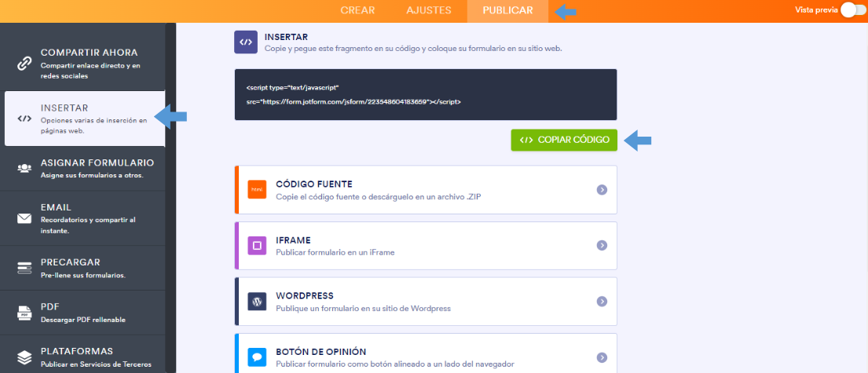
Task: Click the PDF printer icon in sidebar
Action: pos(24,313)
